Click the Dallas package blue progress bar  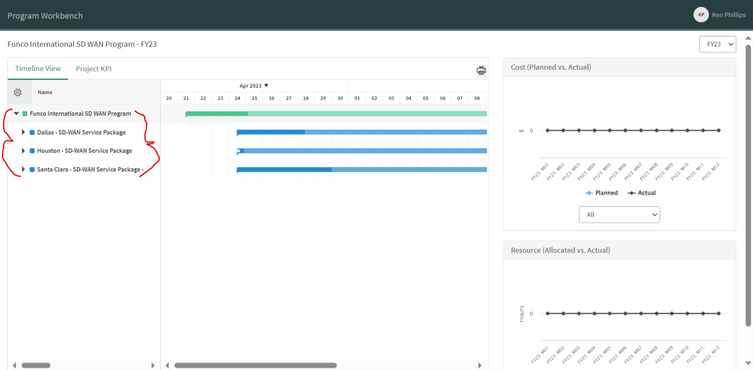(362, 132)
